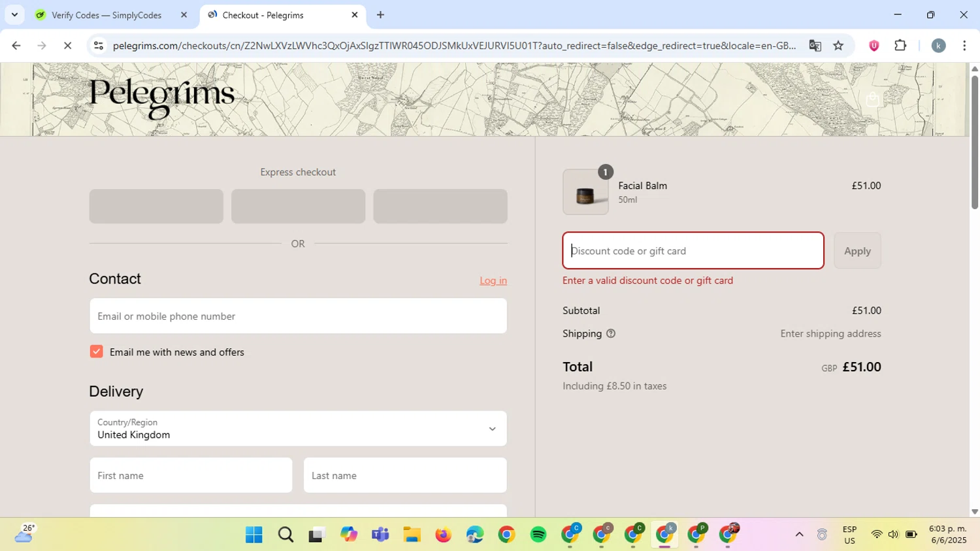Click the vertical page scrollbar
The height and width of the screenshot is (551, 980).
[x=974, y=142]
